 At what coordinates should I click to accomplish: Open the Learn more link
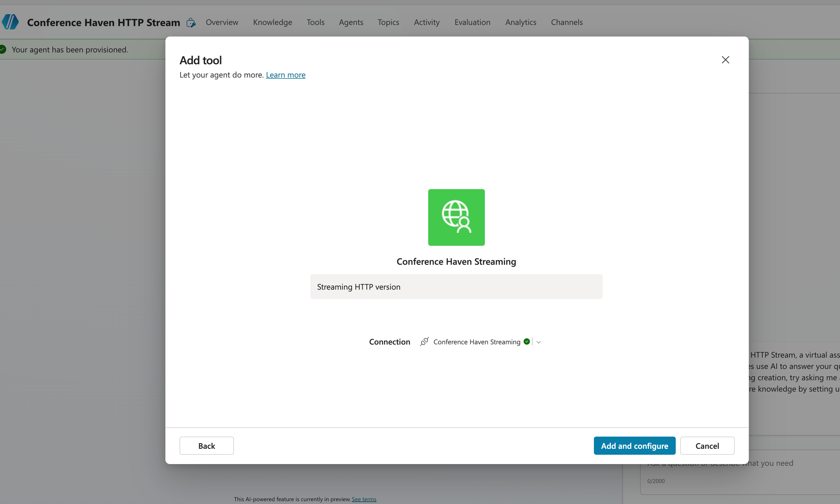tap(286, 75)
